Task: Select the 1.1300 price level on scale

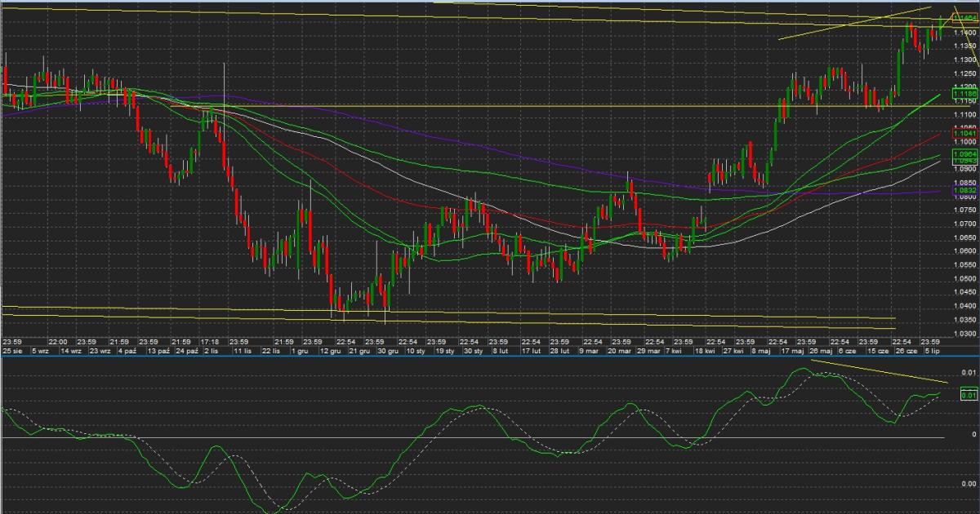Action: (964, 60)
